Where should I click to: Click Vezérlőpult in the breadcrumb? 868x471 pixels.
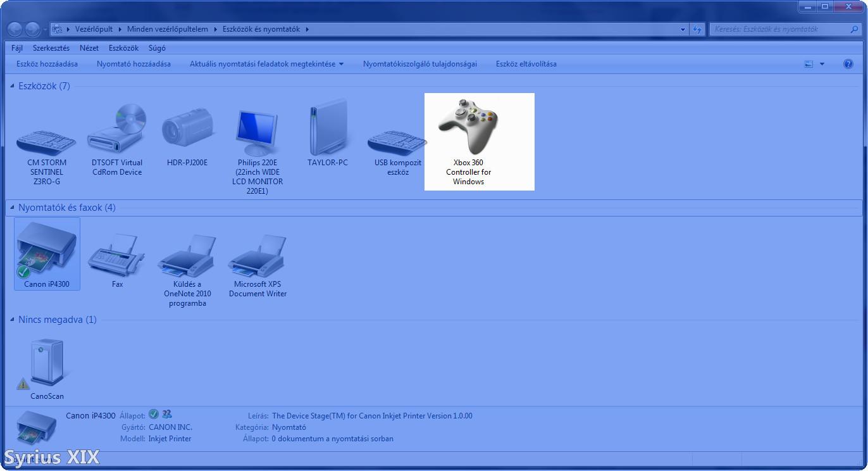(x=94, y=29)
